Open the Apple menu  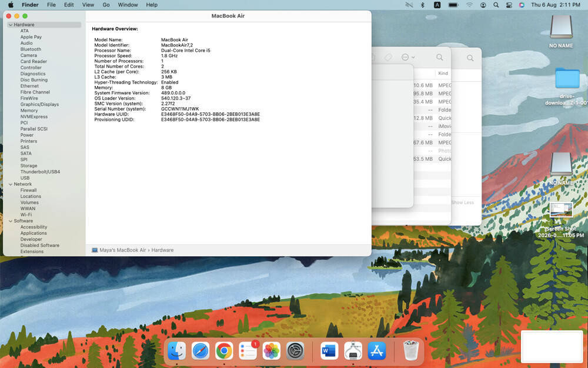[11, 5]
